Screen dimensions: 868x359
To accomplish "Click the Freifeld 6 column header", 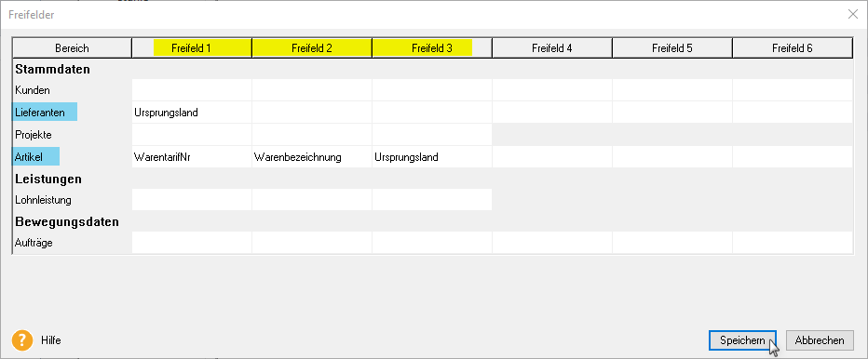I will pos(793,48).
